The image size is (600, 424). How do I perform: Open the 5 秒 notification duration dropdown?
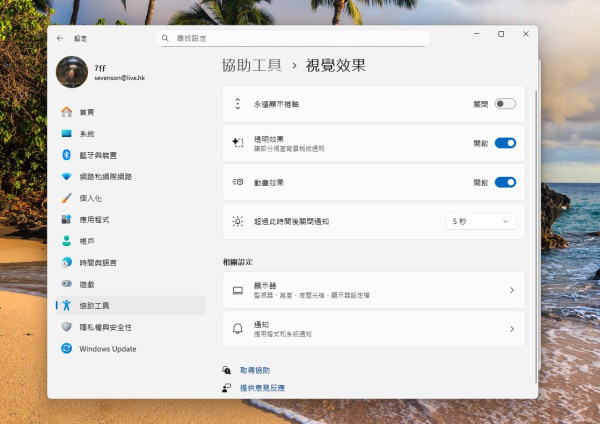[x=481, y=221]
